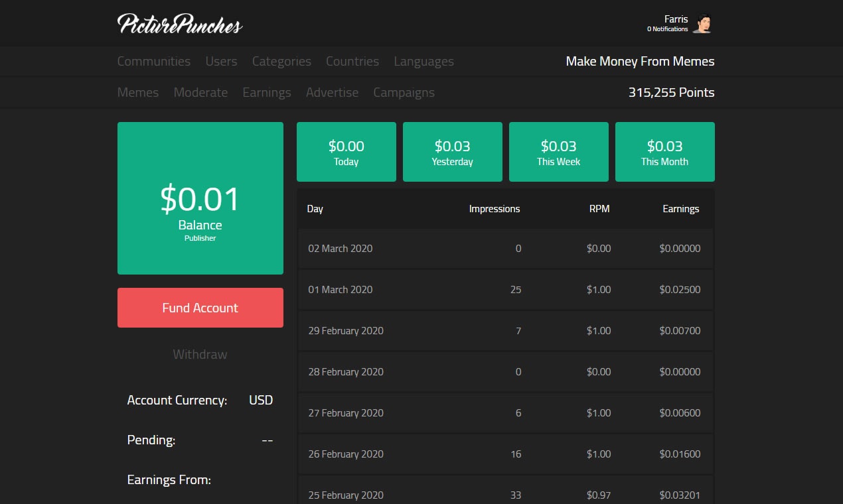Image resolution: width=843 pixels, height=504 pixels.
Task: Click impressions count 25
Action: 516,290
